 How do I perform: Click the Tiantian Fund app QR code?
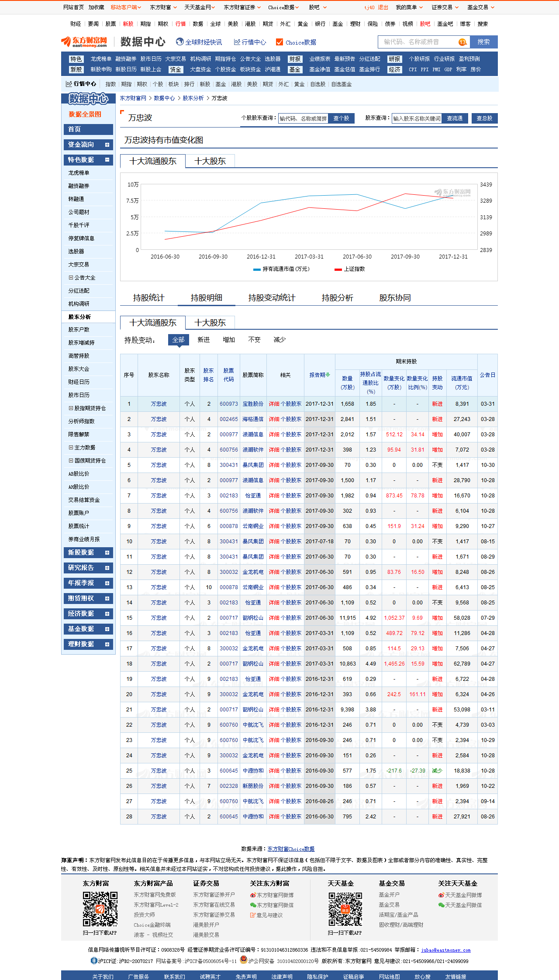[x=345, y=909]
